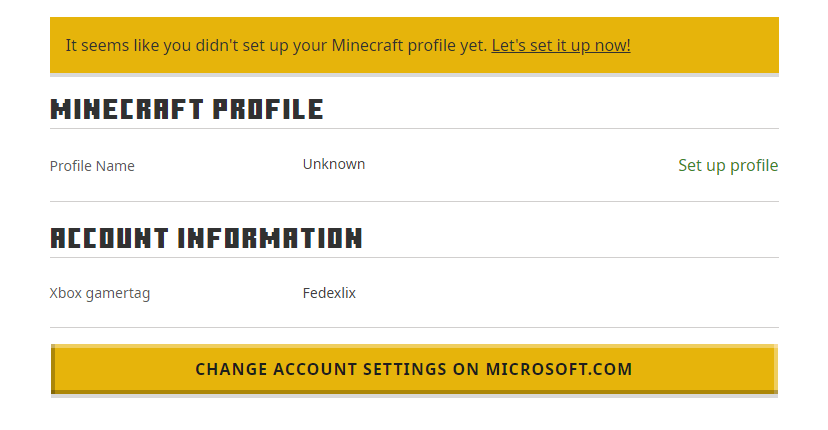Screen dimensions: 828x430
Task: Click divider line below Profile Name row
Action: click(x=414, y=202)
